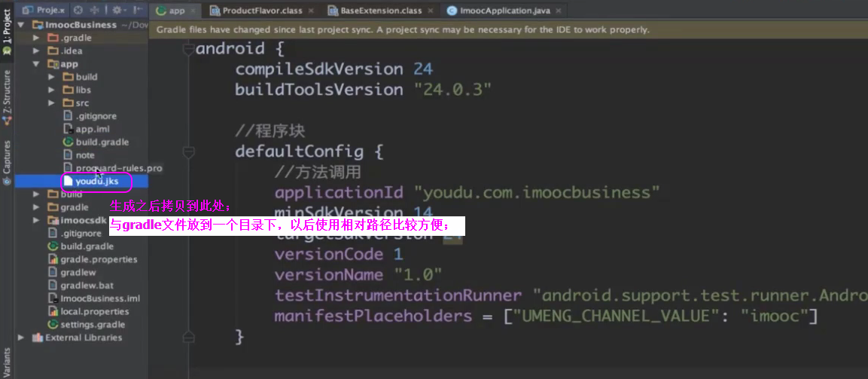Click the versionCode 1 line

tap(339, 255)
